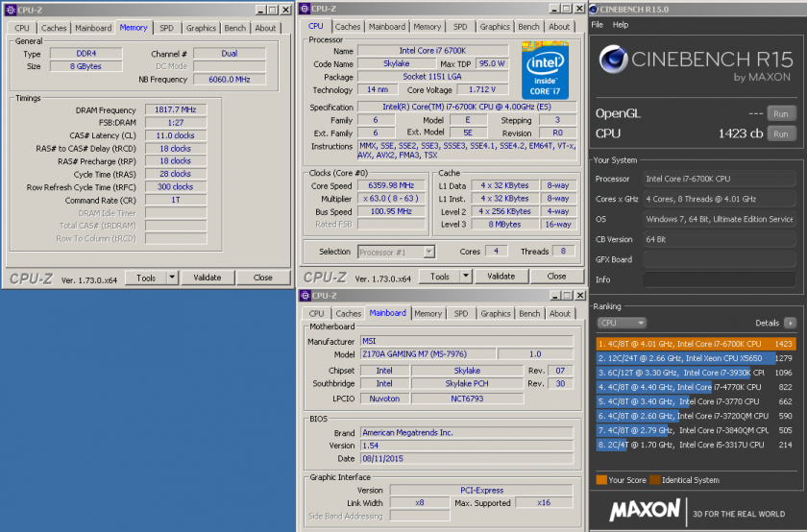Click the CPU-Z icon in the Mainboard window title bar

pos(306,296)
